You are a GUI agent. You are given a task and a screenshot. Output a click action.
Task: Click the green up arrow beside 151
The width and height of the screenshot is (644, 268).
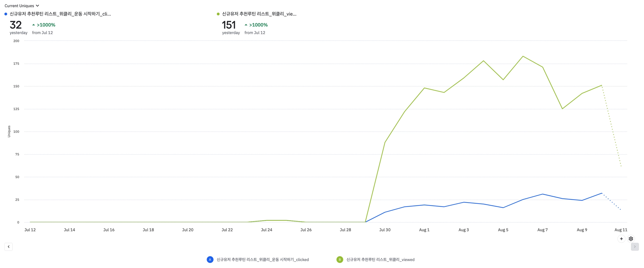246,25
